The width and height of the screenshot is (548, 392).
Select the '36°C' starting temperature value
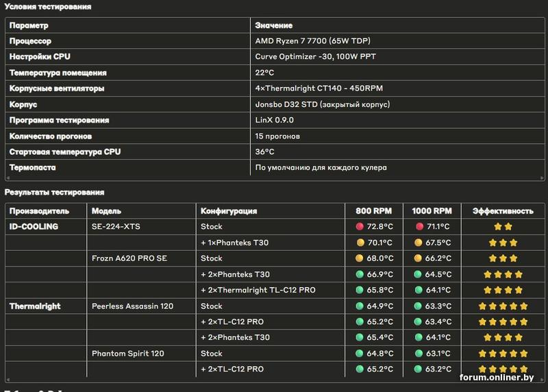click(x=264, y=151)
